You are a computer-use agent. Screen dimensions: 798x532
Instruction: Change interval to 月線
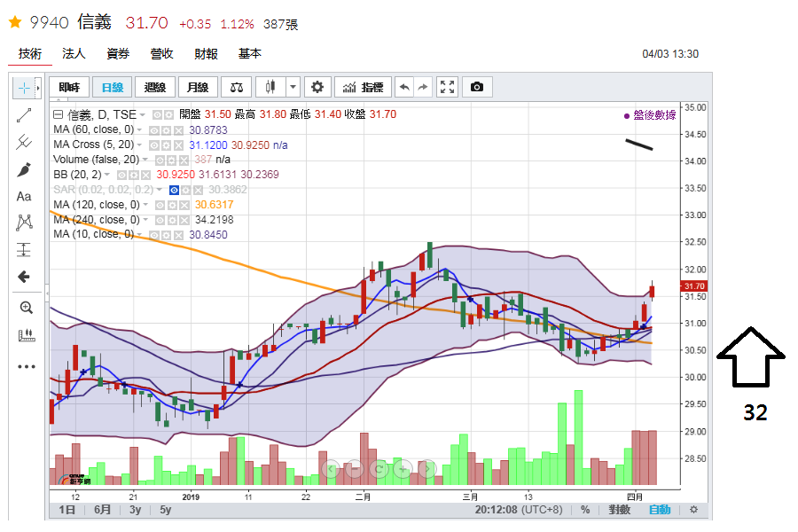click(198, 88)
